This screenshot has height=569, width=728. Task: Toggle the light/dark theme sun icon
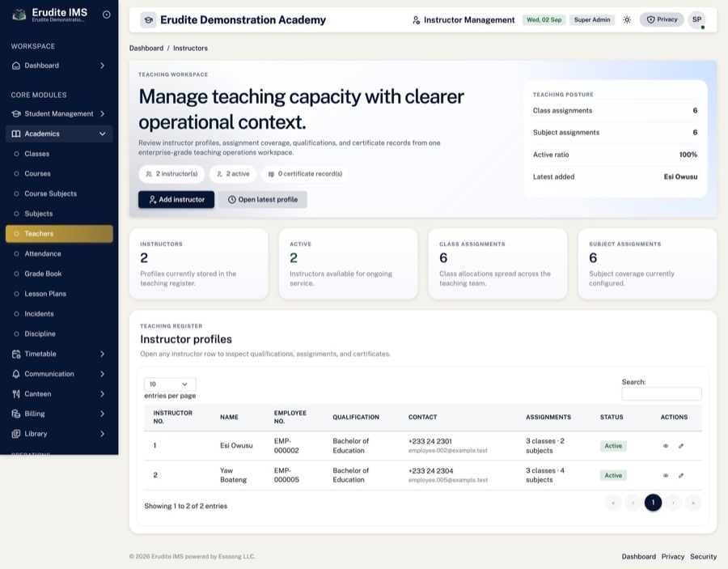pyautogui.click(x=627, y=20)
